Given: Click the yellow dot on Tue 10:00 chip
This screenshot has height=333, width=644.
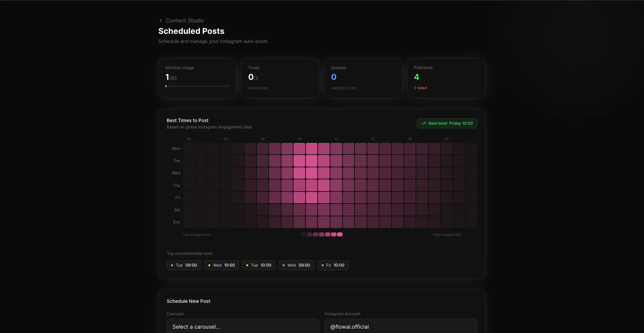Looking at the screenshot, I should point(247,265).
